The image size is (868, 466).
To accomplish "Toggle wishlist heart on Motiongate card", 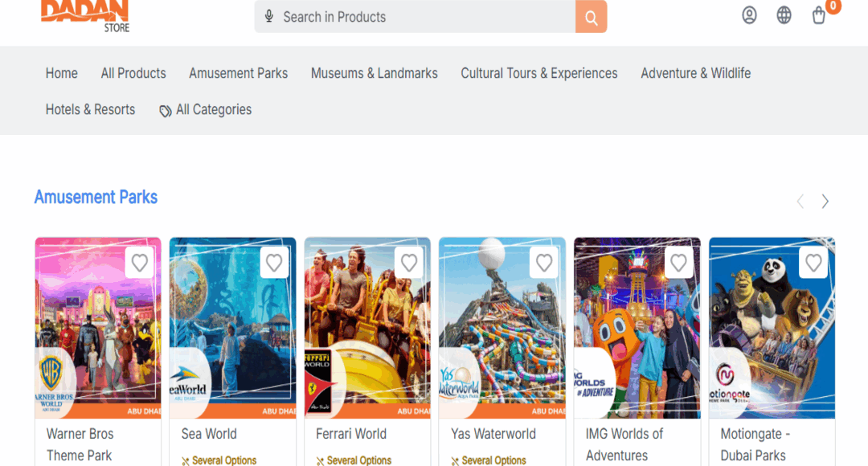I will coord(813,263).
